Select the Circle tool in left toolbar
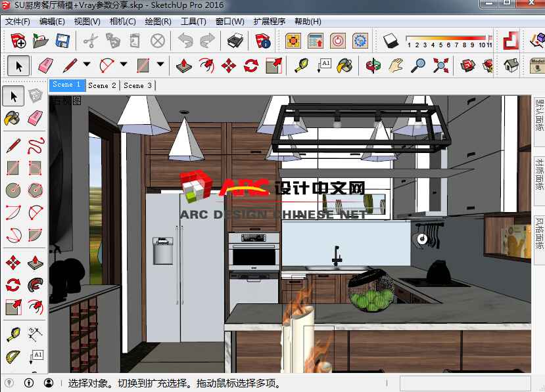The height and width of the screenshot is (392, 545). point(13,190)
